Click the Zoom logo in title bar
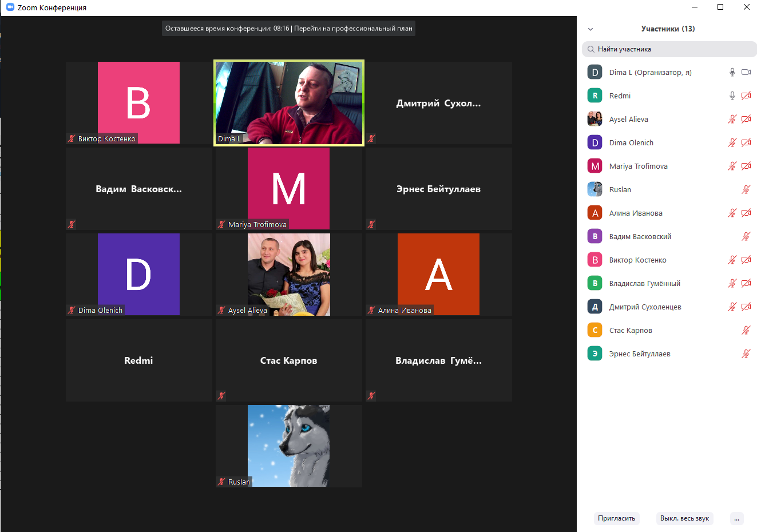The width and height of the screenshot is (757, 532). 10,7
